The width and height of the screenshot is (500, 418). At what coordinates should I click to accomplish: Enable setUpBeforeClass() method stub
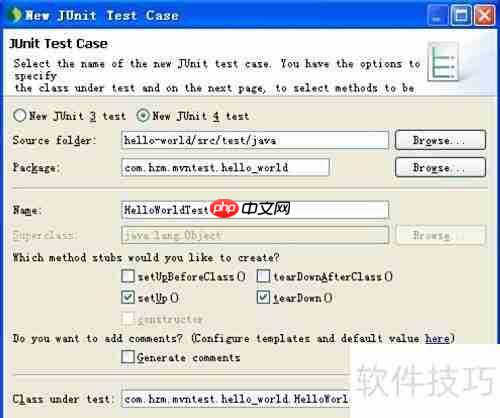point(128,276)
